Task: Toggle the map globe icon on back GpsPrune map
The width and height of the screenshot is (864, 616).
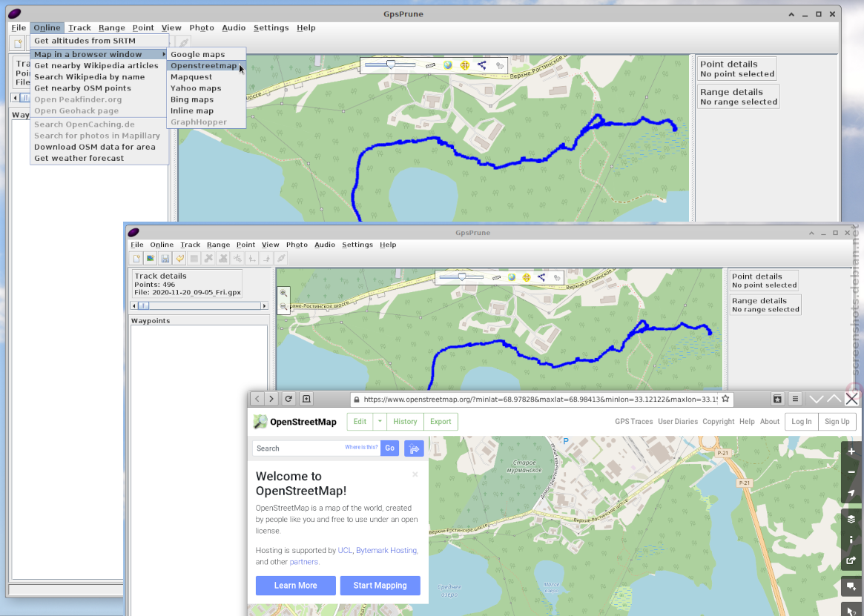Action: (448, 65)
